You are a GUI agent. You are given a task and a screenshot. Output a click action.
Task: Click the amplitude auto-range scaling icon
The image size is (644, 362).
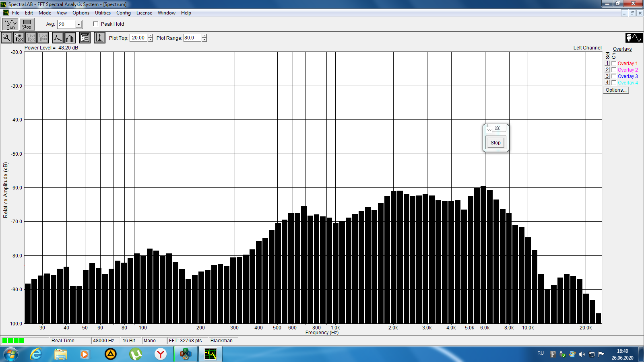click(100, 38)
